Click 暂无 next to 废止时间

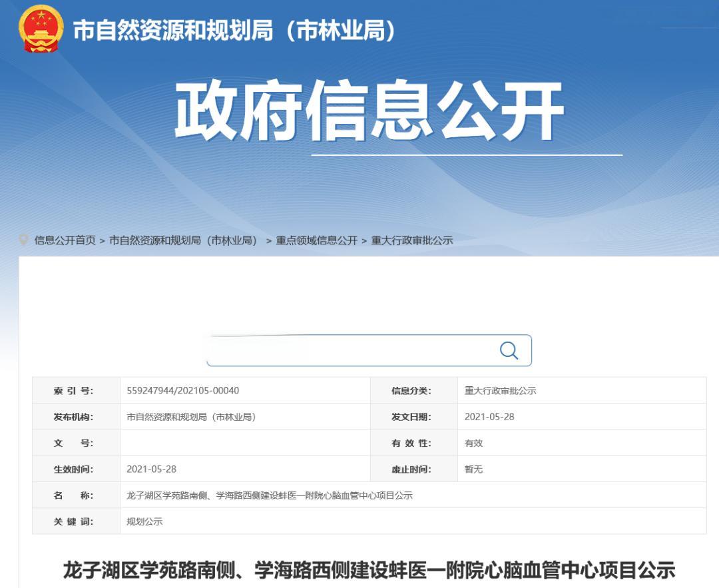473,469
